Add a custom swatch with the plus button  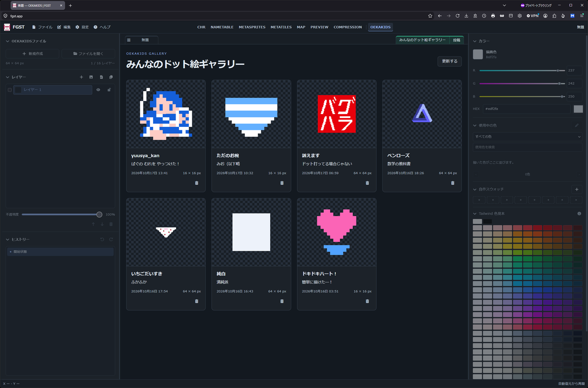577,190
